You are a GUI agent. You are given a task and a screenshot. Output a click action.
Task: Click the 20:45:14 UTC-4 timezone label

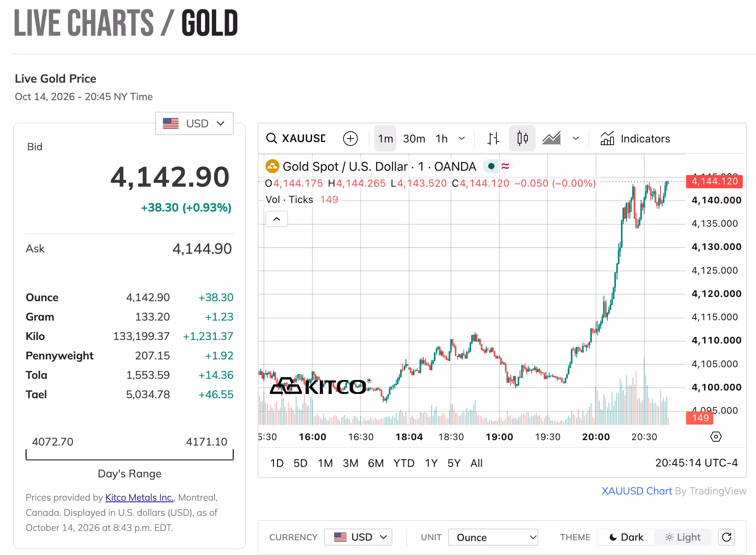click(697, 463)
